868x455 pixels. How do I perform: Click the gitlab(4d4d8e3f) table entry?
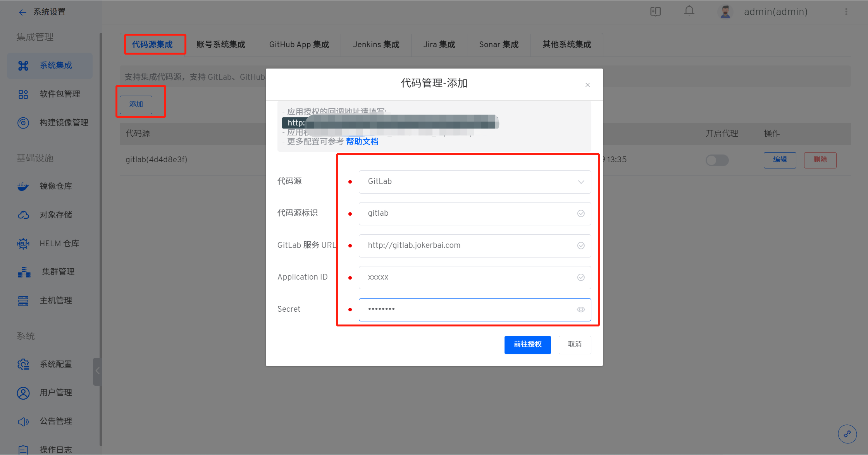pos(156,160)
